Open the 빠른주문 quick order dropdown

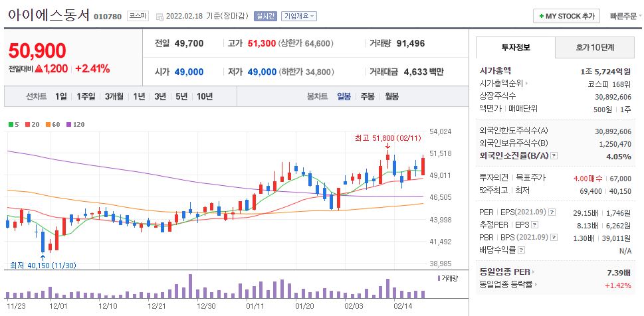[626, 17]
